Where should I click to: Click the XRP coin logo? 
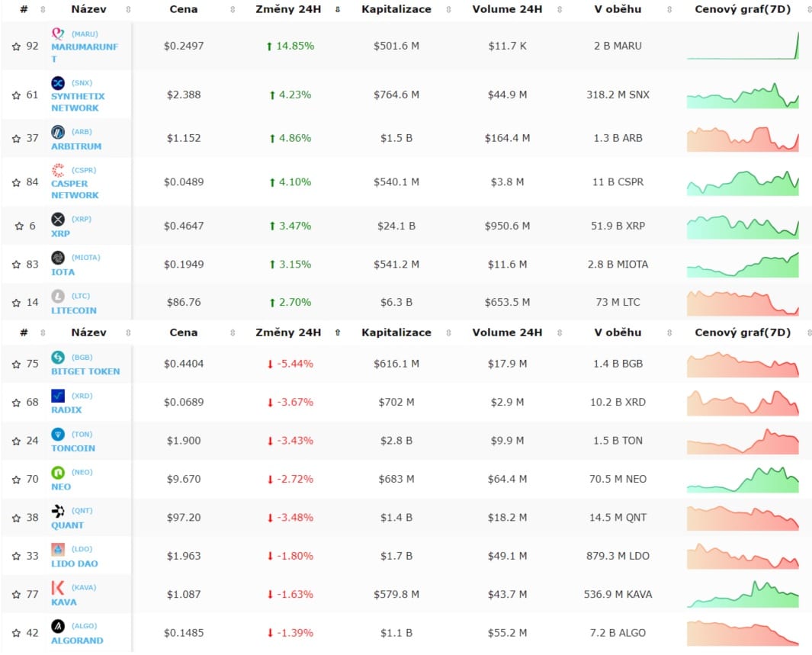pos(58,219)
